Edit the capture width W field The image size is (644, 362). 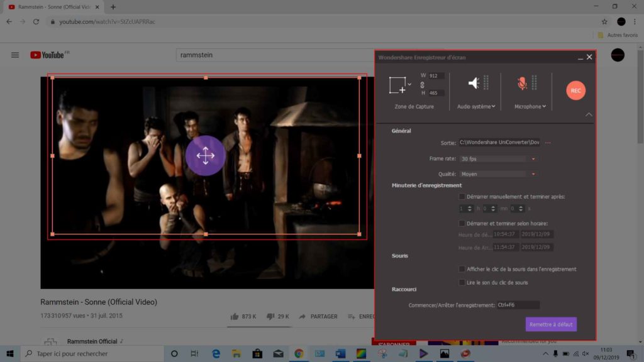point(436,76)
